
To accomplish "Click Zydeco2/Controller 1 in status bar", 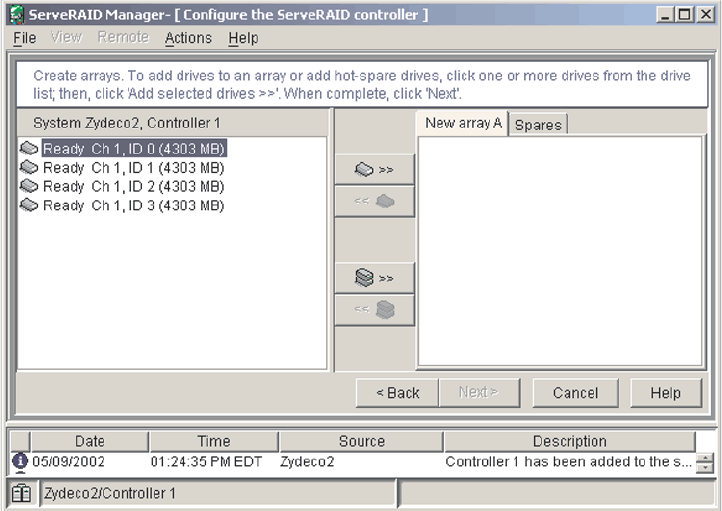I will click(110, 493).
